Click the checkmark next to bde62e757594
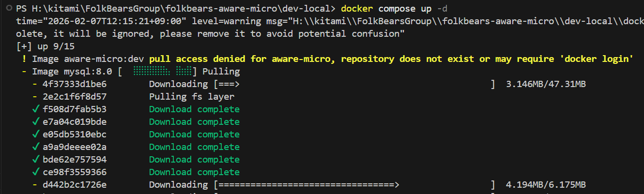Screen dimensions: 644x194 click(x=35, y=160)
